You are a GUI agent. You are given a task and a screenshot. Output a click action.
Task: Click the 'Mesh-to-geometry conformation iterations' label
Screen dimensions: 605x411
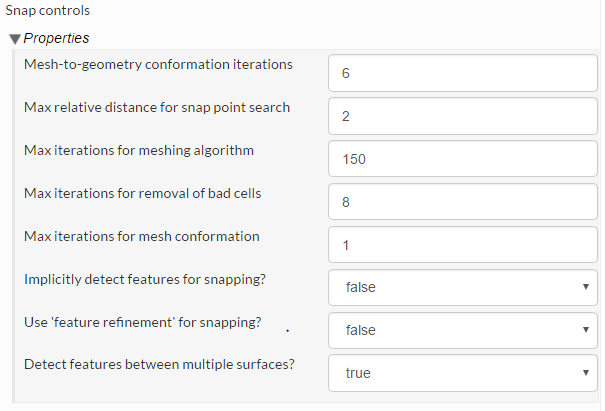[158, 65]
